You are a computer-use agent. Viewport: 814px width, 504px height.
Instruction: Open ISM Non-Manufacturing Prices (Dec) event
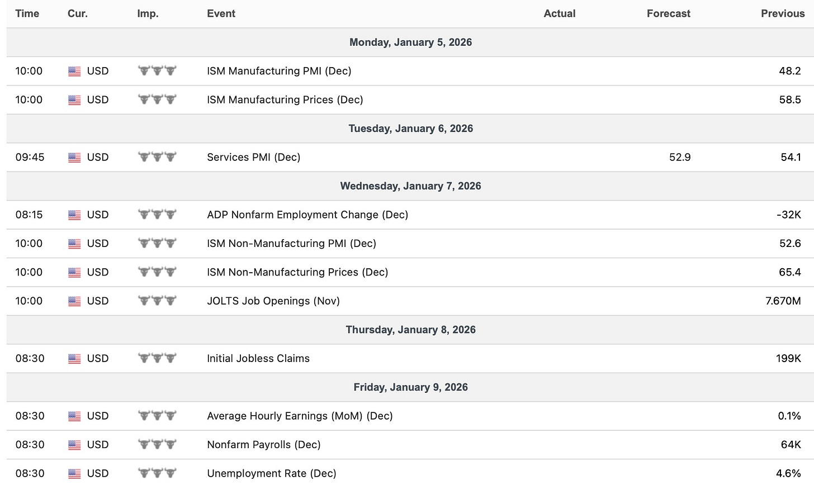point(297,272)
